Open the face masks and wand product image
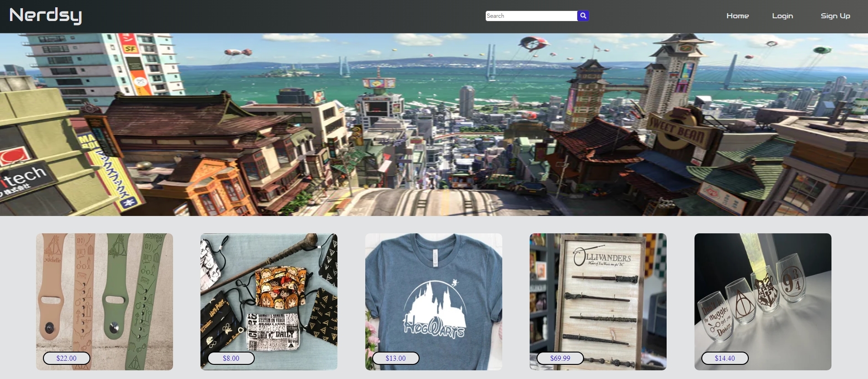Image resolution: width=868 pixels, height=379 pixels. click(x=269, y=301)
